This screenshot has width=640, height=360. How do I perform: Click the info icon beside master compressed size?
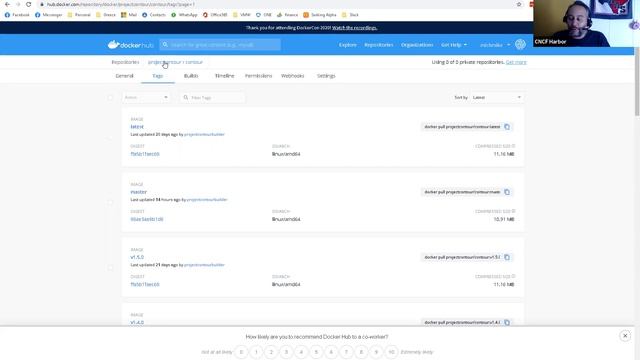(513, 211)
